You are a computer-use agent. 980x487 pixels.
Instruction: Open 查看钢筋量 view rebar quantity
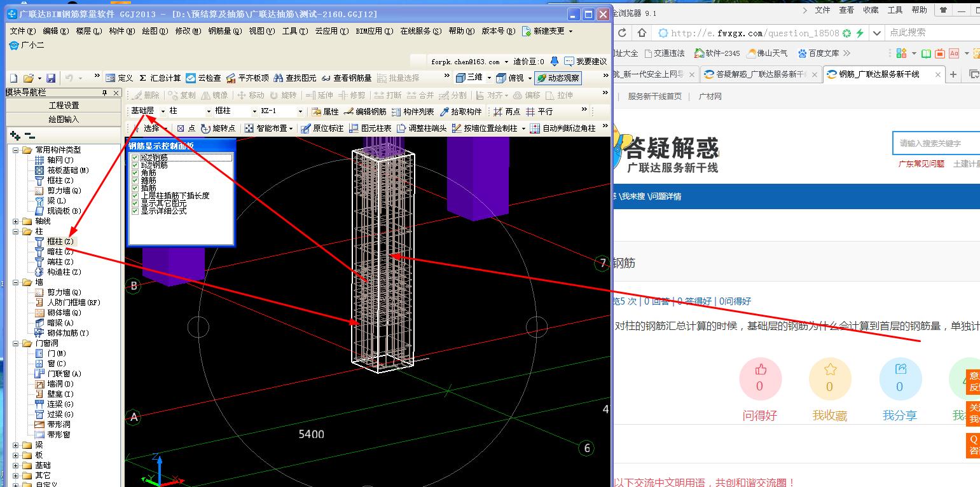347,78
